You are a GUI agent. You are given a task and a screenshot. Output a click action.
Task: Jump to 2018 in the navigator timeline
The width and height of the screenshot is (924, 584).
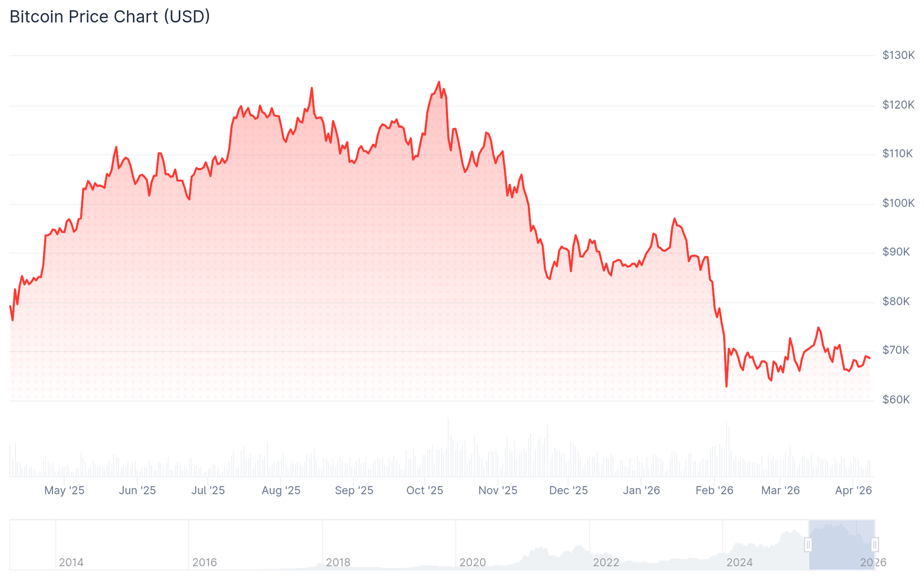[338, 562]
